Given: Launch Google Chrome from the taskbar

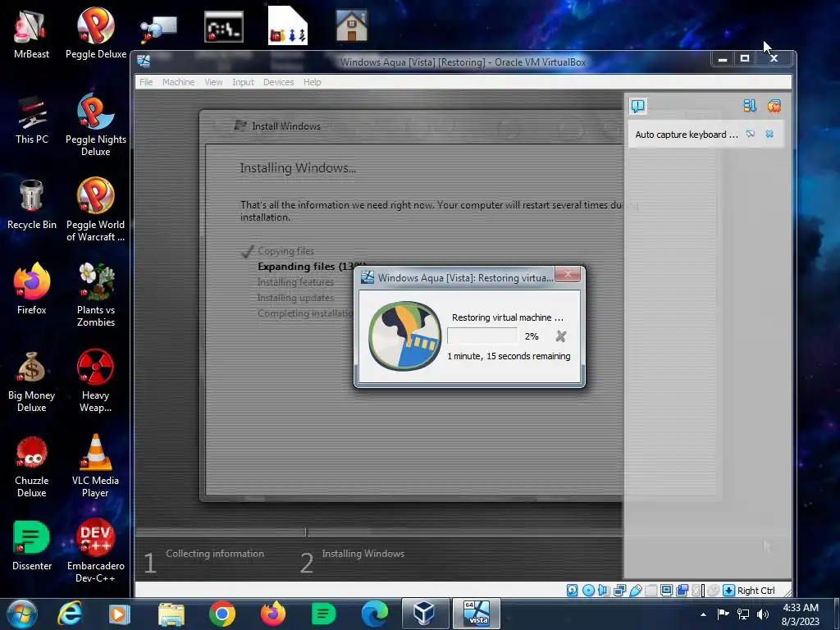Looking at the screenshot, I should click(x=222, y=614).
